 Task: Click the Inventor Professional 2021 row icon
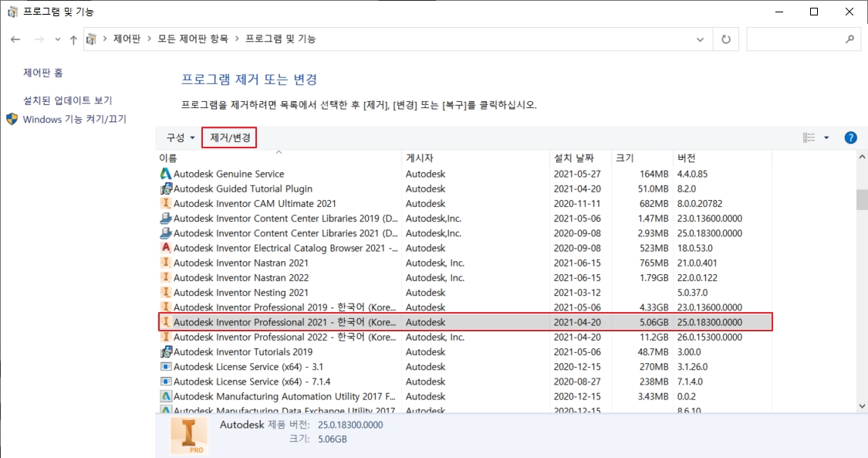tap(166, 322)
